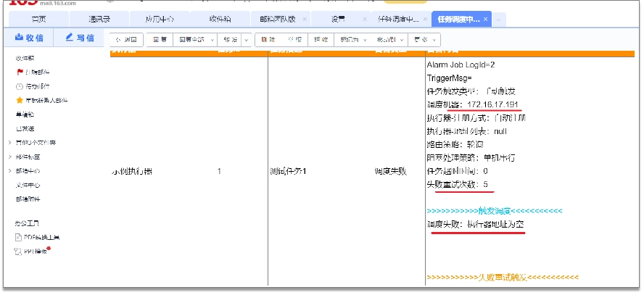Viewport: 644px width, 295px height.
Task: Switch to the 首页 tab
Action: (x=38, y=20)
